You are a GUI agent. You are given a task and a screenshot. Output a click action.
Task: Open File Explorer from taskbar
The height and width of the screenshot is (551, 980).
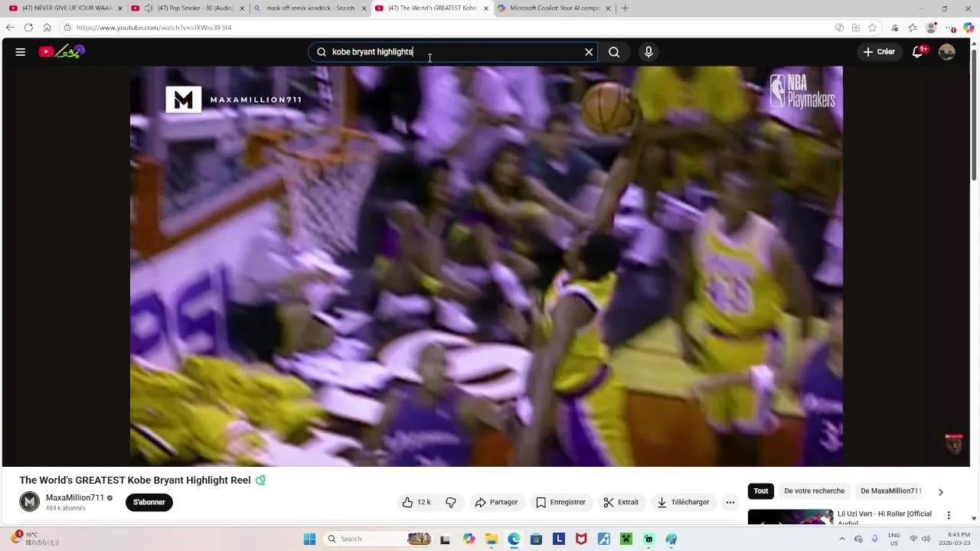pyautogui.click(x=492, y=539)
